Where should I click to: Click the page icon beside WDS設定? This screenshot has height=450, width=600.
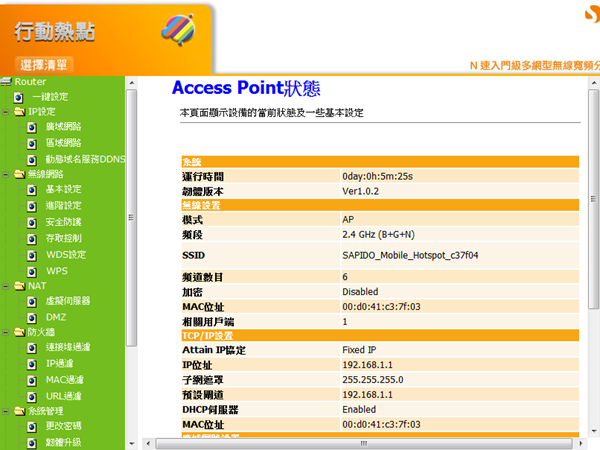pyautogui.click(x=32, y=255)
